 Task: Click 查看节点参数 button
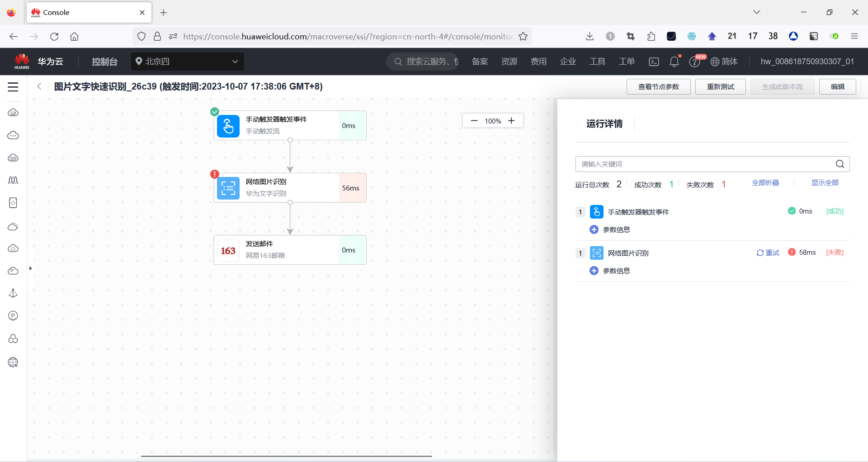[x=659, y=87]
